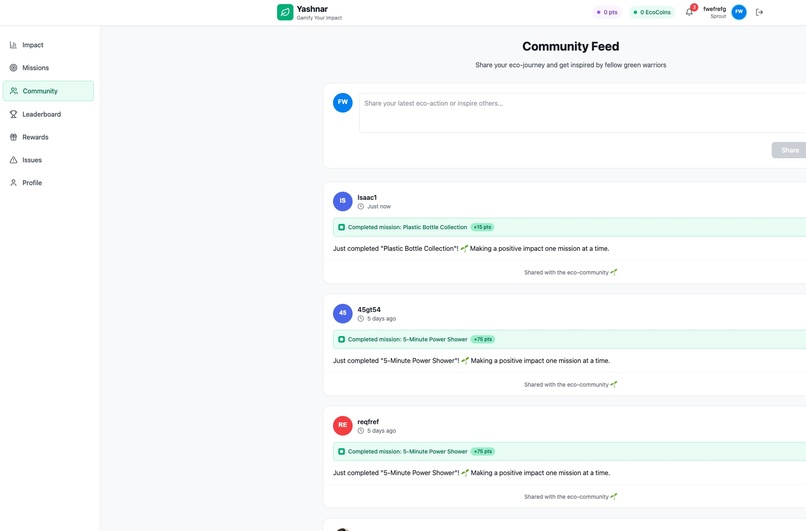Click Plastic Bottle Collection mission banner

570,227
